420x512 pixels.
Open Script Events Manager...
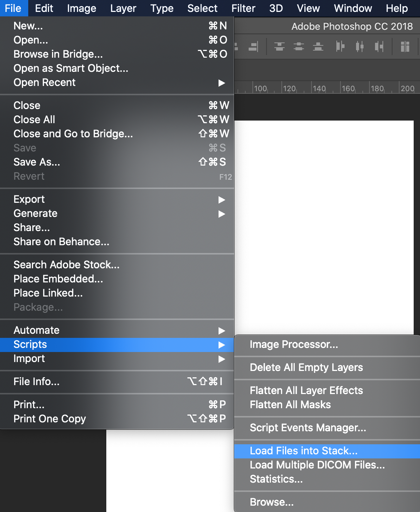[x=327, y=428]
